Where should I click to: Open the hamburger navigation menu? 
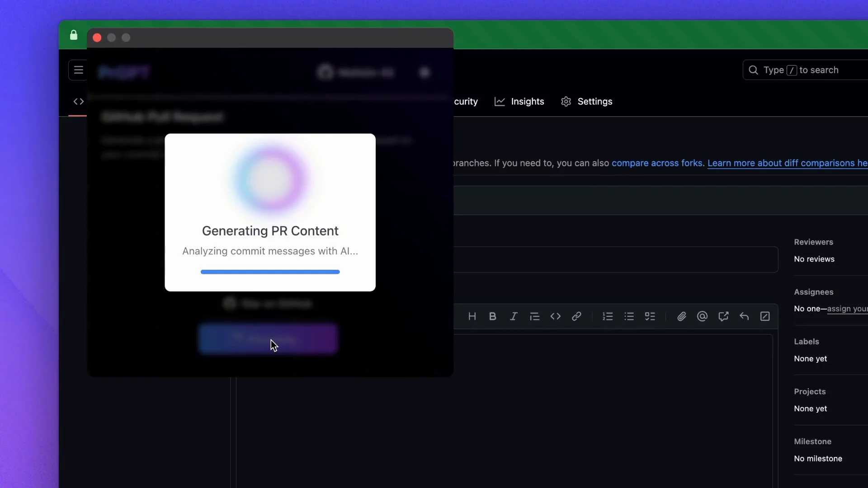click(x=78, y=70)
